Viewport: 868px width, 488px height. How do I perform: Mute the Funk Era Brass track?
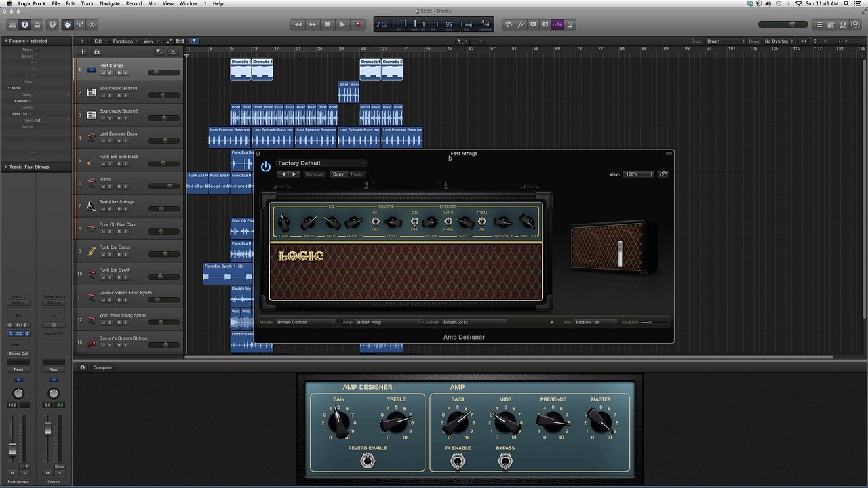(x=103, y=254)
